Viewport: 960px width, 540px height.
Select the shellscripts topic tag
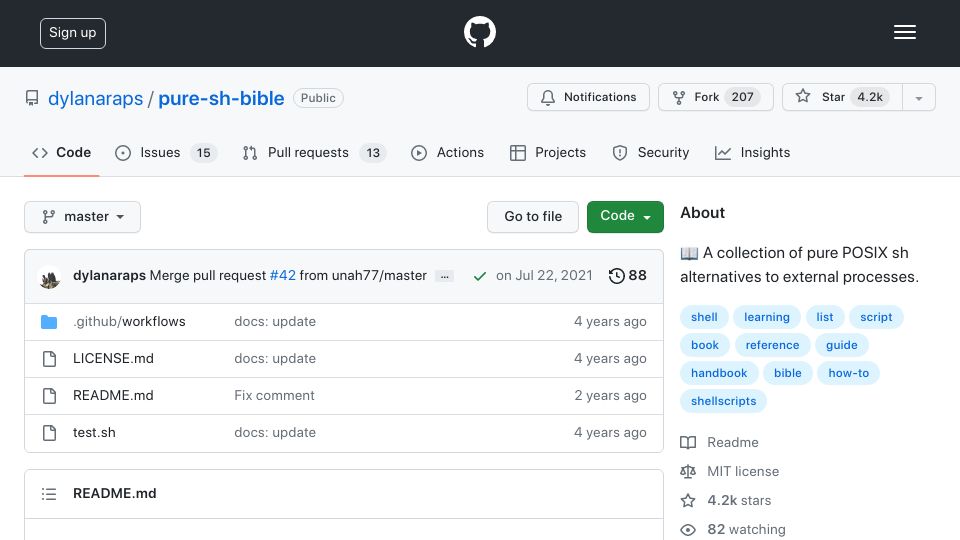tap(724, 402)
